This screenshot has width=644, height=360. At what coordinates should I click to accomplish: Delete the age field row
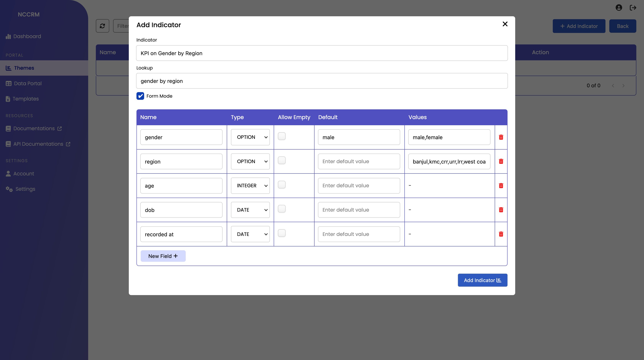pyautogui.click(x=501, y=186)
